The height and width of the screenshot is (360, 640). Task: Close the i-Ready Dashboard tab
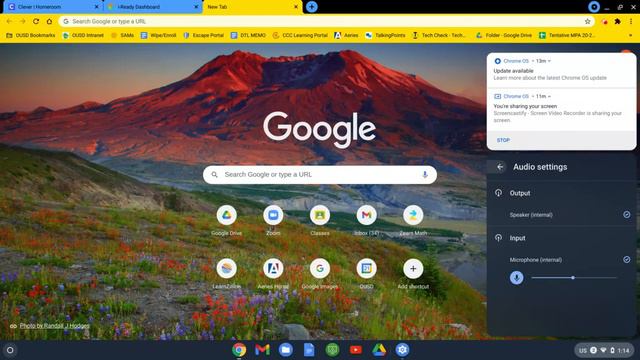(x=196, y=7)
